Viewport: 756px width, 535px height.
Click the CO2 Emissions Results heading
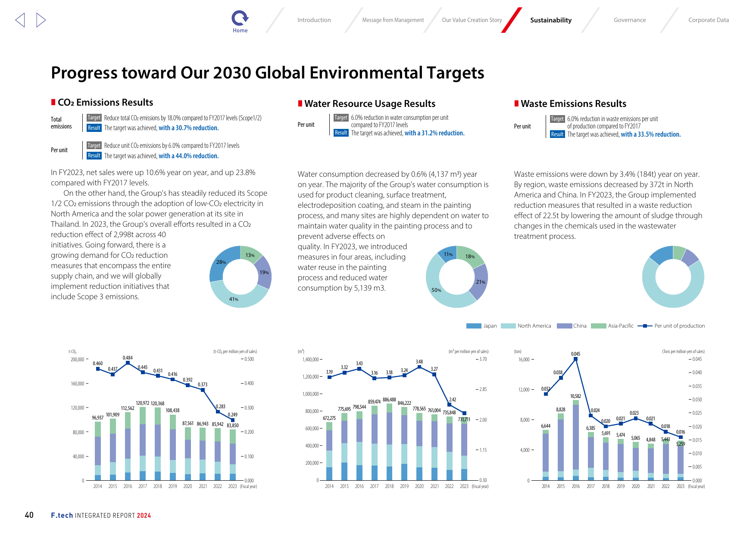(106, 103)
